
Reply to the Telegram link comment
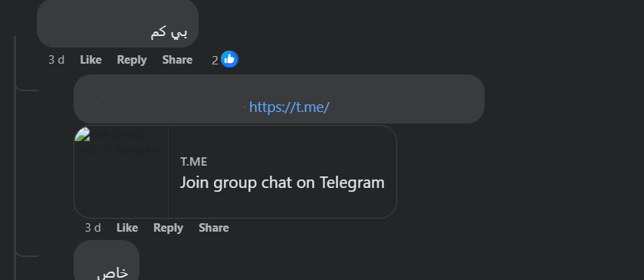[x=169, y=228]
